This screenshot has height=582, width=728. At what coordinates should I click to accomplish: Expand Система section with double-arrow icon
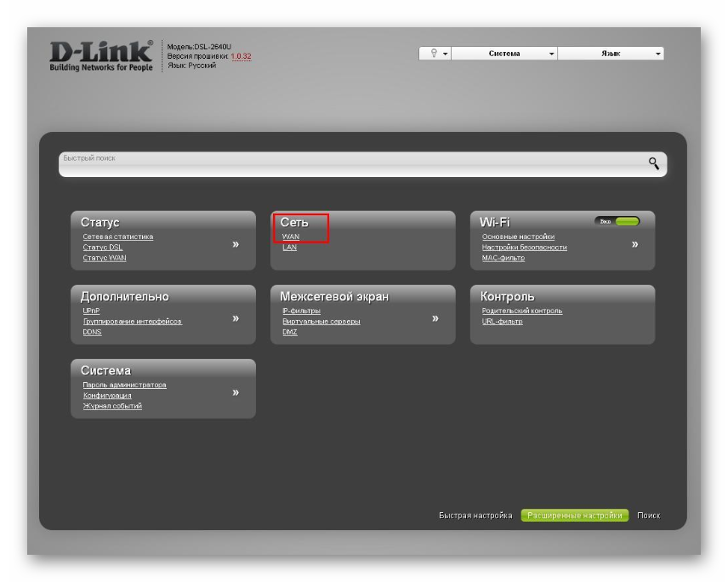(x=236, y=392)
